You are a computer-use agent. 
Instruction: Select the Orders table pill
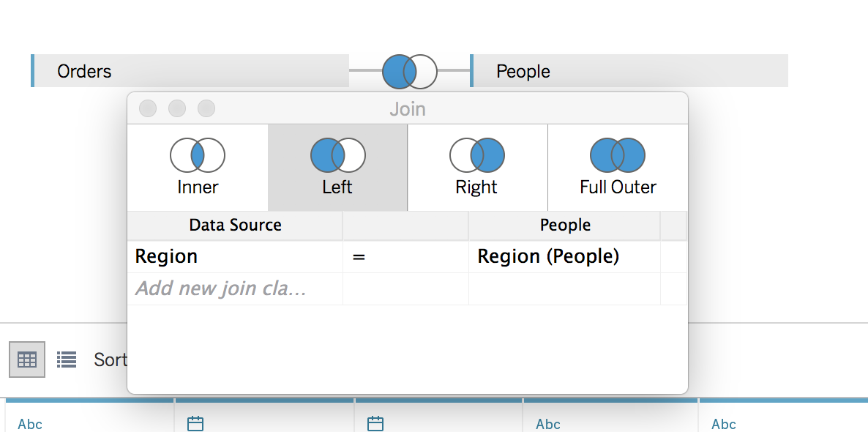[190, 71]
